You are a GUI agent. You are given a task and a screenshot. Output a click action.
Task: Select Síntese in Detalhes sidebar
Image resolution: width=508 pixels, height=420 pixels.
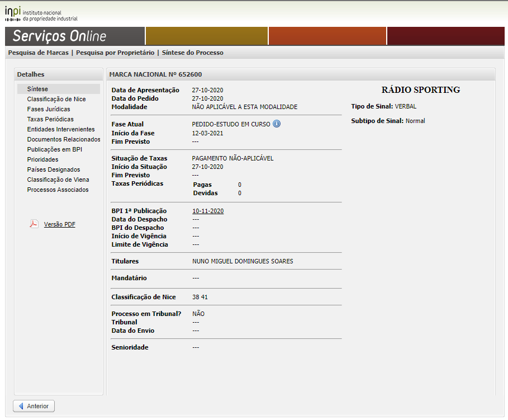pos(59,89)
